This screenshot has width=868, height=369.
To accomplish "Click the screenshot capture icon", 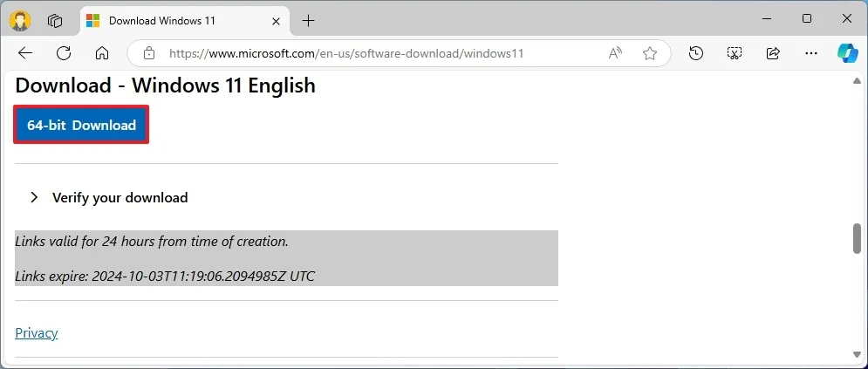I will [735, 53].
